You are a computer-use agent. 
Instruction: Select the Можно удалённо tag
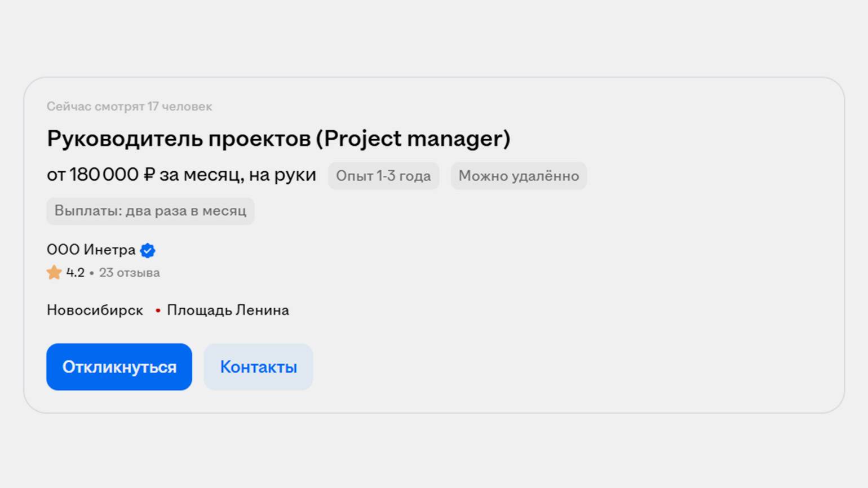tap(518, 176)
